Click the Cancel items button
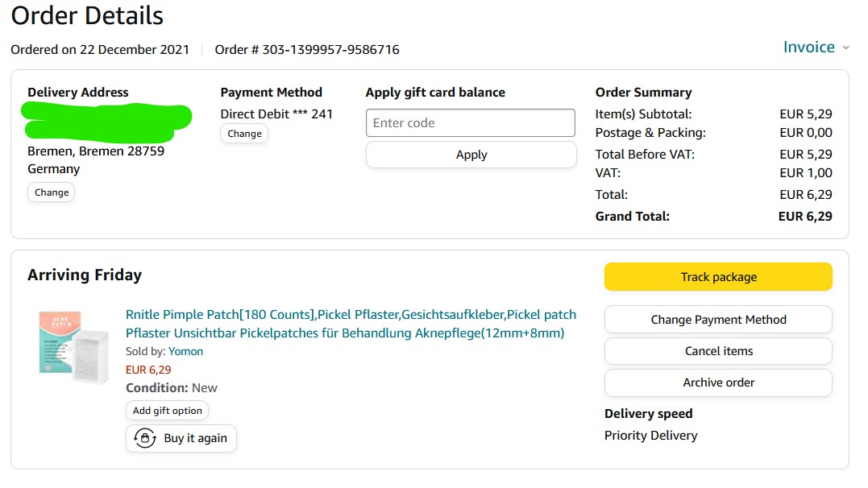The image size is (868, 488). [718, 351]
